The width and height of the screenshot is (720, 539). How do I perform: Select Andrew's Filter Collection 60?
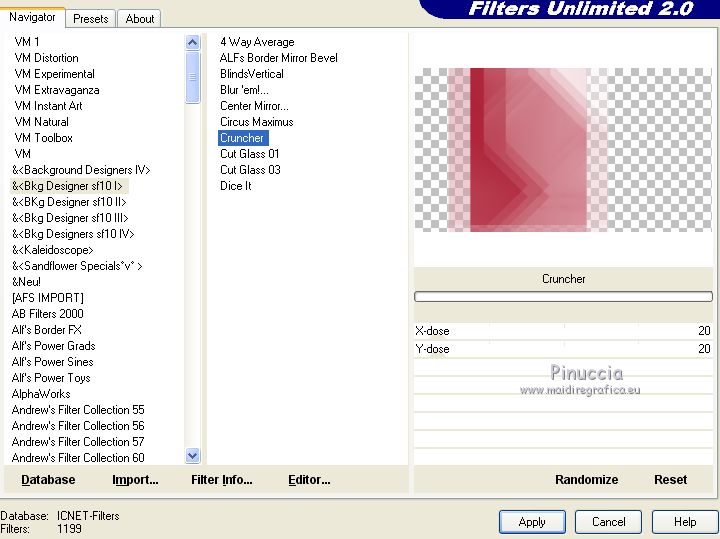[78, 458]
